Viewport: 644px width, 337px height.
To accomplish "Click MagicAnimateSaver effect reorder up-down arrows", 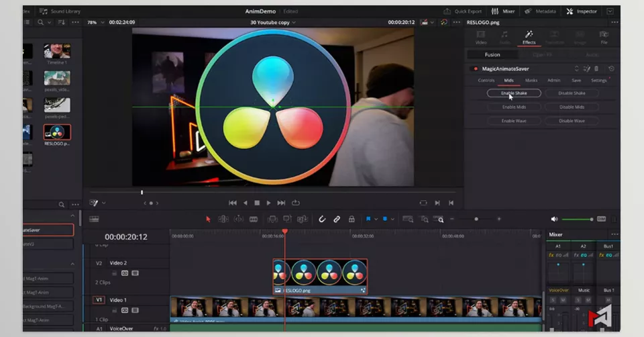I will (x=577, y=68).
